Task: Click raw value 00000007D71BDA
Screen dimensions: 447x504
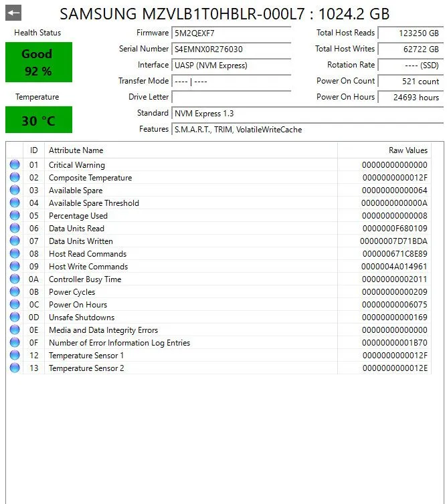Action: pos(393,241)
